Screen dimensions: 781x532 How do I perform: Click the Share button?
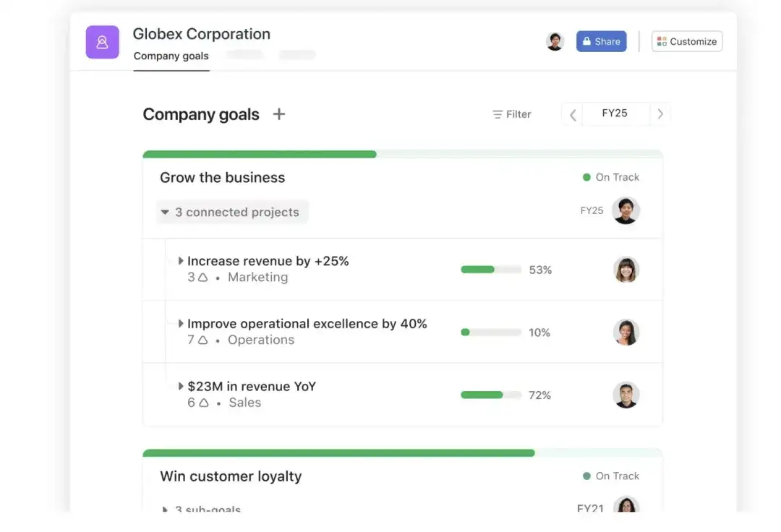(x=601, y=41)
